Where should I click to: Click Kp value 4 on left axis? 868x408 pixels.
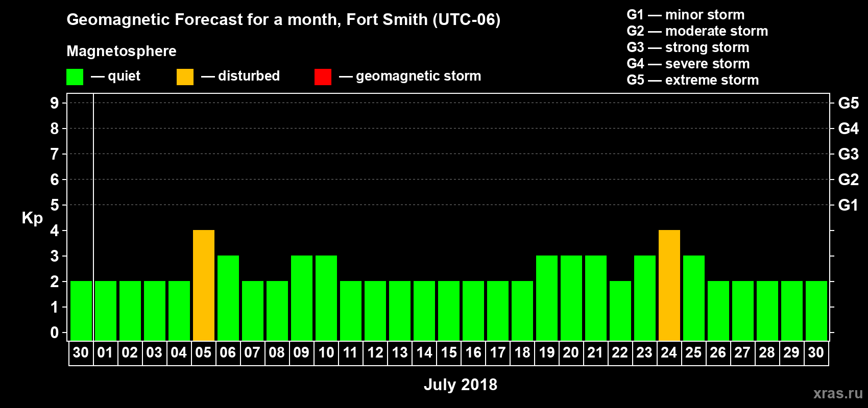point(55,231)
